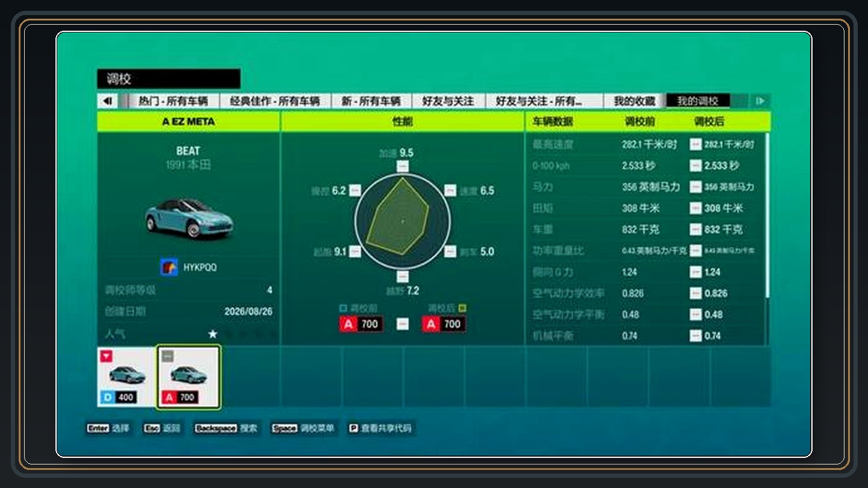Viewport: 868px width, 488px height.
Task: Click the 调校前 legend color square
Action: (343, 308)
